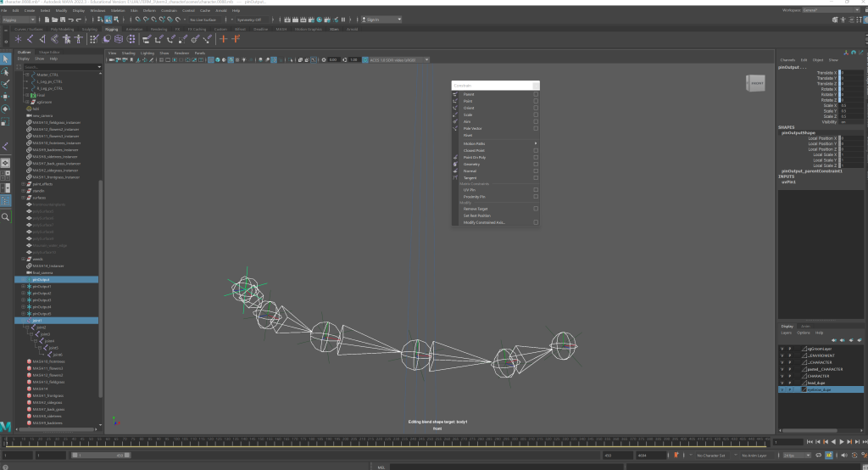The width and height of the screenshot is (868, 470).
Task: Open the 24 fps dropdown
Action: click(797, 455)
